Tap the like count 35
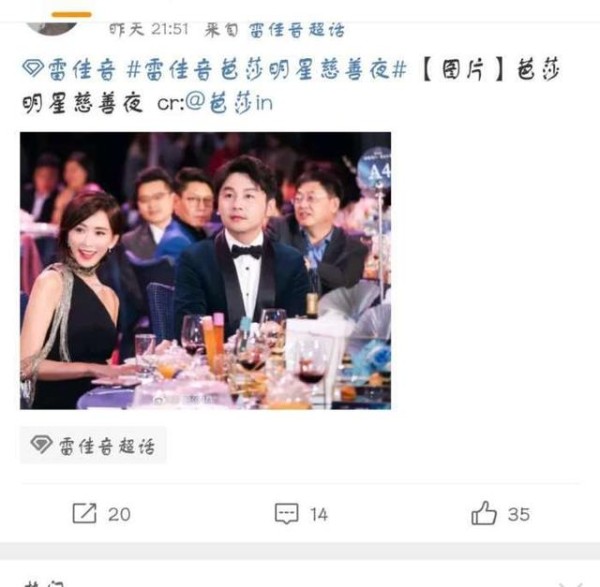 pos(519,514)
